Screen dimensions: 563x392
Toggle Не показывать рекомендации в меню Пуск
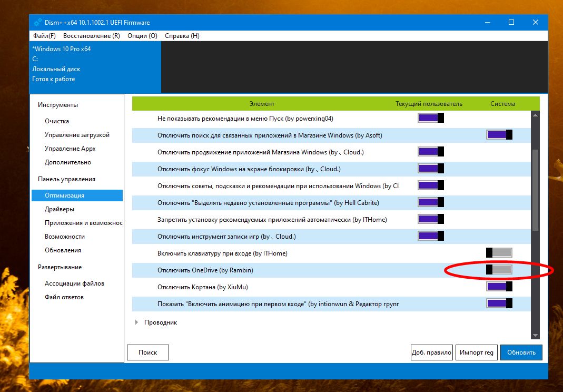[431, 117]
